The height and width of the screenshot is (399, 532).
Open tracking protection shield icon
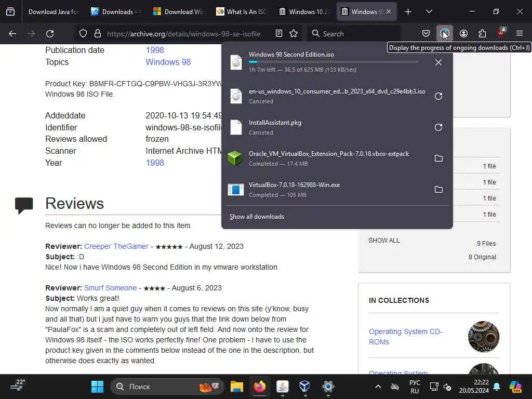click(x=83, y=34)
